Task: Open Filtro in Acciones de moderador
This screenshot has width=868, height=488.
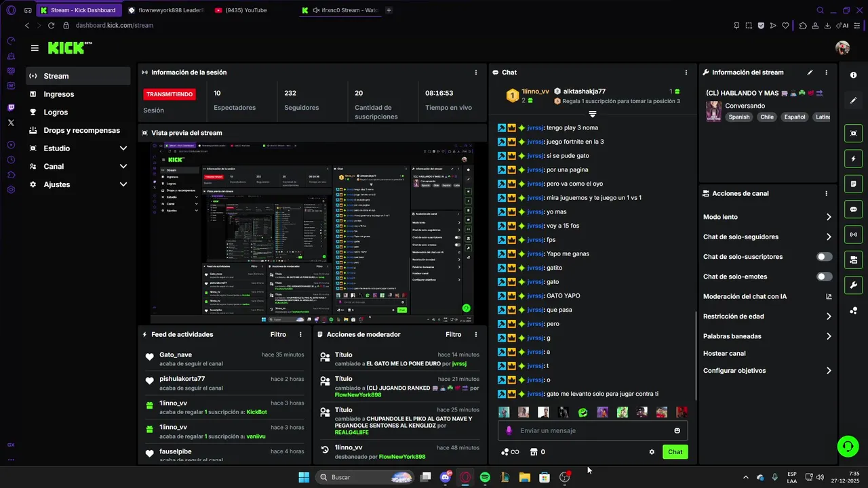Action: (x=453, y=334)
